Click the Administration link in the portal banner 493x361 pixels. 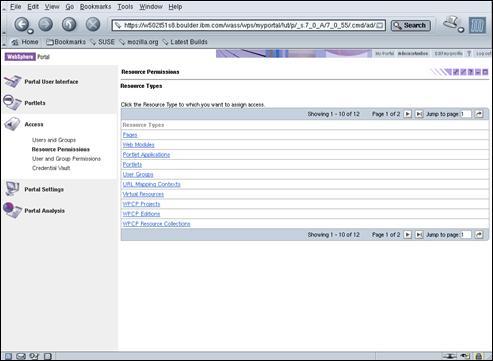click(413, 53)
